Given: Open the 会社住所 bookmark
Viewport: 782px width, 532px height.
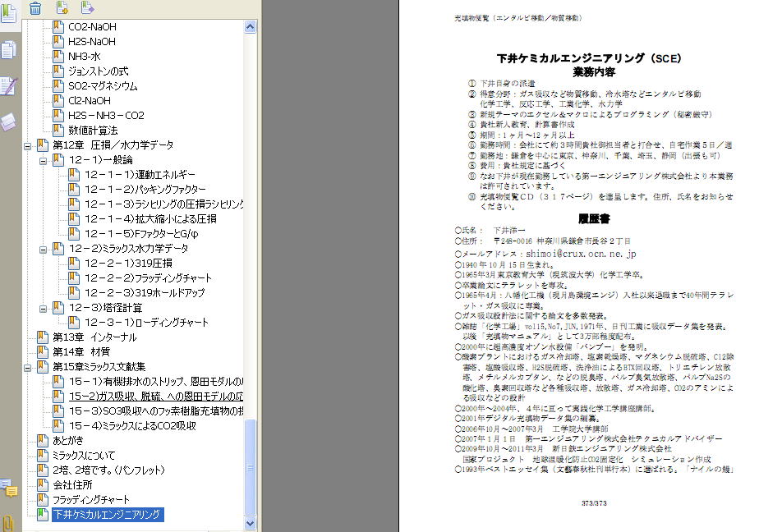Looking at the screenshot, I should click(73, 485).
